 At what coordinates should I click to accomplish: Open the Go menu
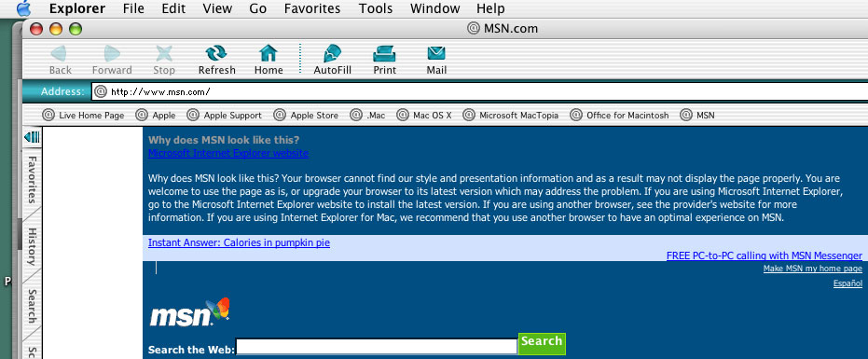[x=258, y=8]
